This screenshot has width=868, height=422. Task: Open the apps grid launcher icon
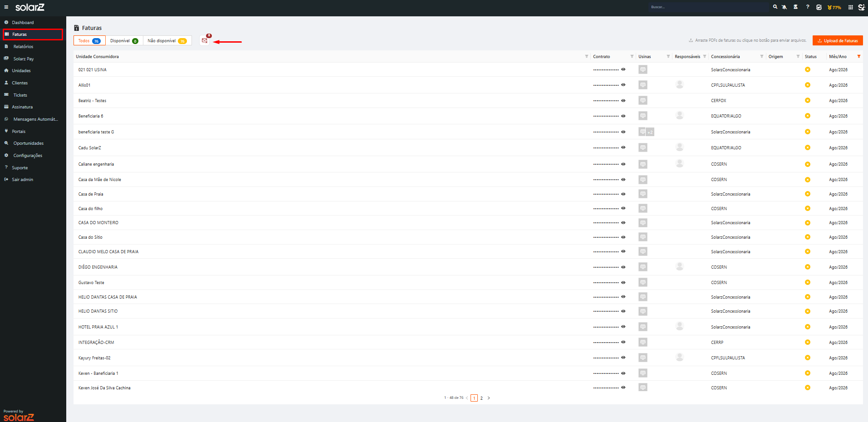(851, 7)
